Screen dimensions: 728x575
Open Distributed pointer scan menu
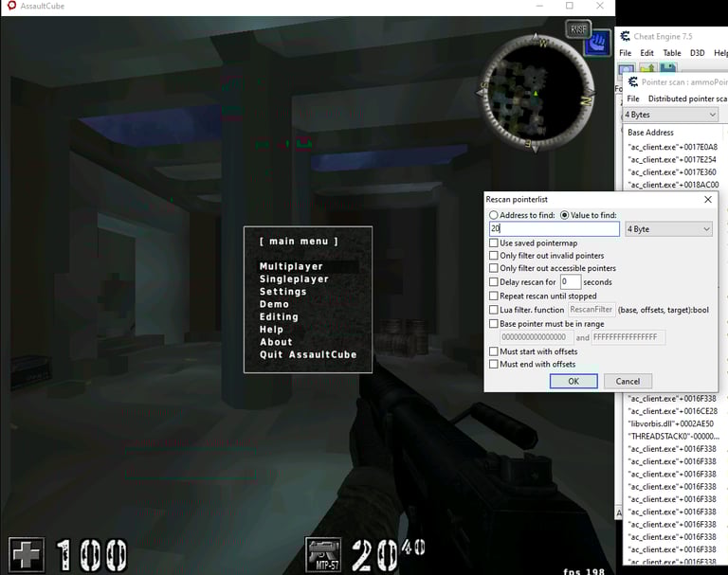click(x=688, y=99)
